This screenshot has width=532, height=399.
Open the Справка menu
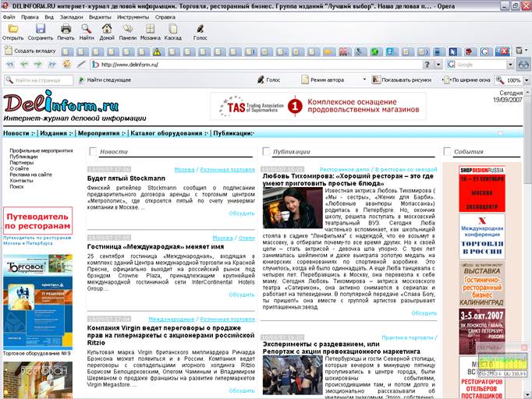tap(165, 17)
